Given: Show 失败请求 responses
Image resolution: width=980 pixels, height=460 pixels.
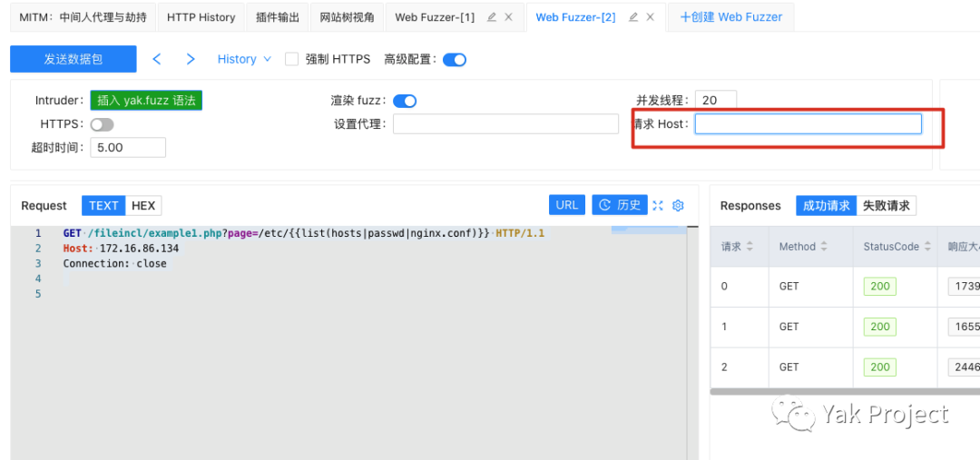Looking at the screenshot, I should point(887,205).
